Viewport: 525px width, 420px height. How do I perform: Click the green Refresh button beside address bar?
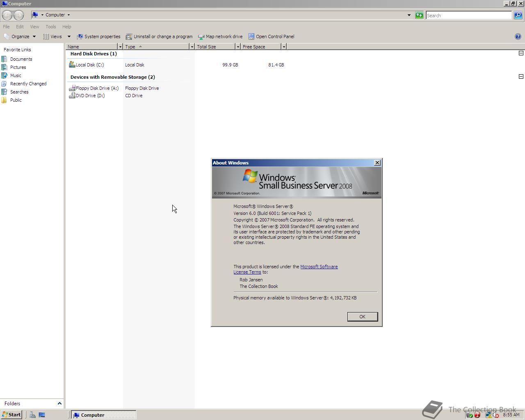[419, 15]
